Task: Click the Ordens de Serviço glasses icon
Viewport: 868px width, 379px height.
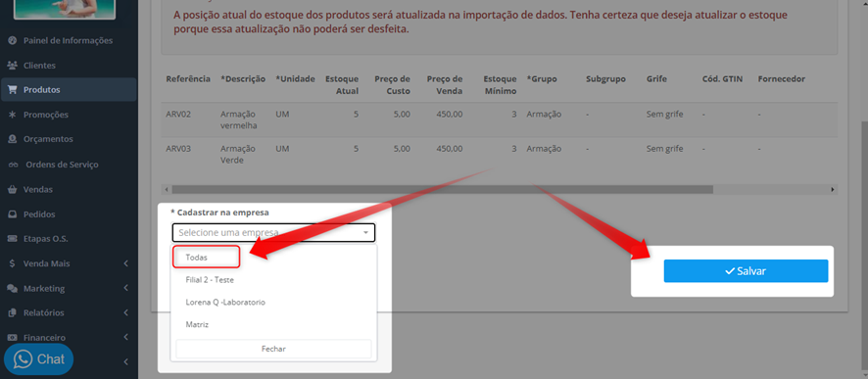Action: 12,165
